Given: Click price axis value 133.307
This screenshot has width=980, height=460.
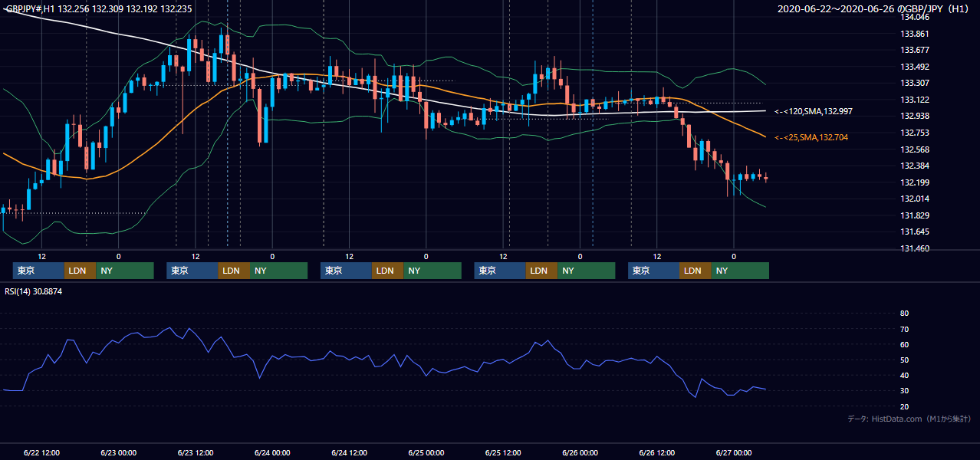Looking at the screenshot, I should click(x=915, y=83).
